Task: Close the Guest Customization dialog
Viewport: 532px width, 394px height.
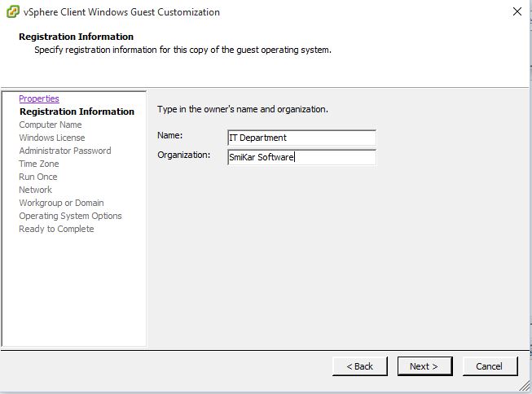Action: 517,11
